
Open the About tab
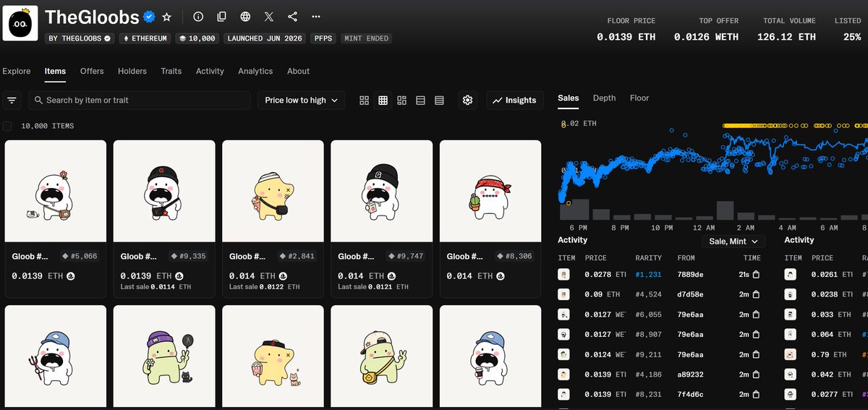click(x=298, y=71)
